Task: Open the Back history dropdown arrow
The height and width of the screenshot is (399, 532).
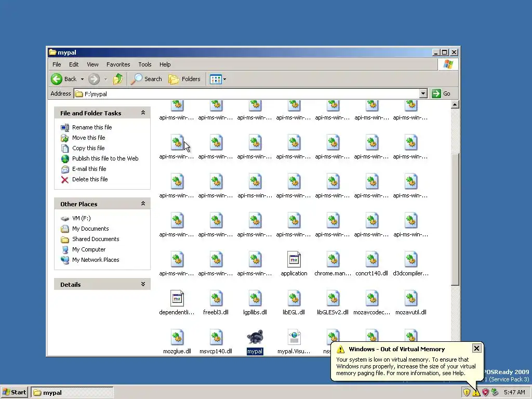Action: 82,79
